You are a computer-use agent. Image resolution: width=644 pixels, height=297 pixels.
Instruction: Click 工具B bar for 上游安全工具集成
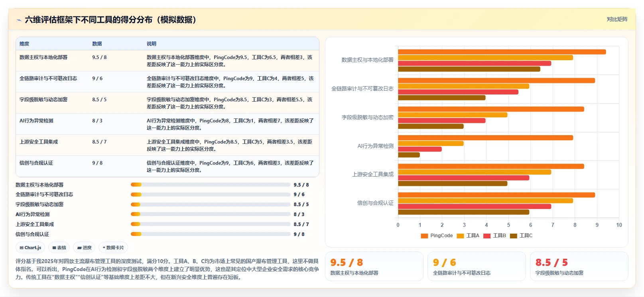pos(463,178)
